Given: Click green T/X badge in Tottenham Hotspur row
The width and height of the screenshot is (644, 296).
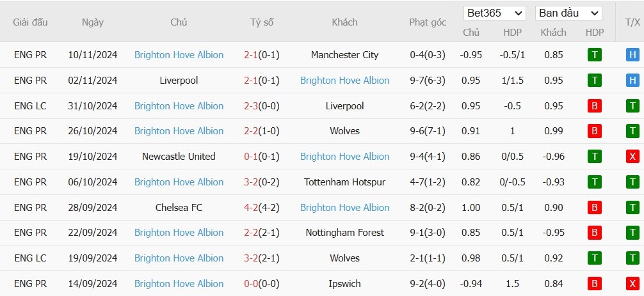Looking at the screenshot, I should (x=632, y=182).
